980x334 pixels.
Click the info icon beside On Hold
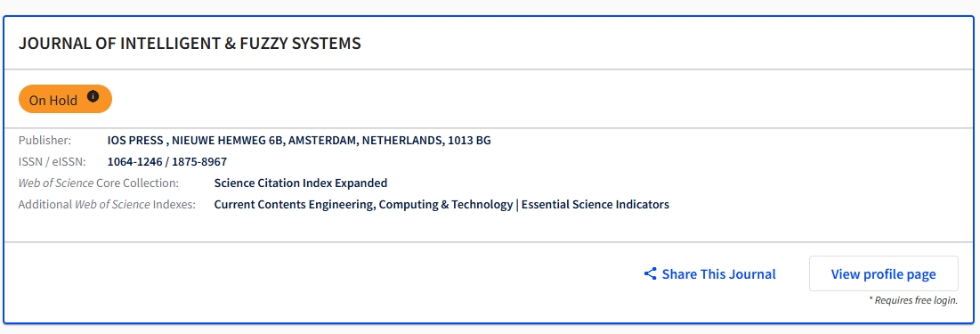(93, 96)
